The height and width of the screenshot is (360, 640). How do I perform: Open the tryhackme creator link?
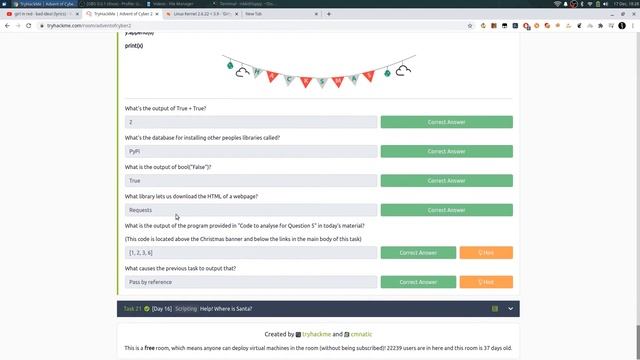pyautogui.click(x=316, y=334)
